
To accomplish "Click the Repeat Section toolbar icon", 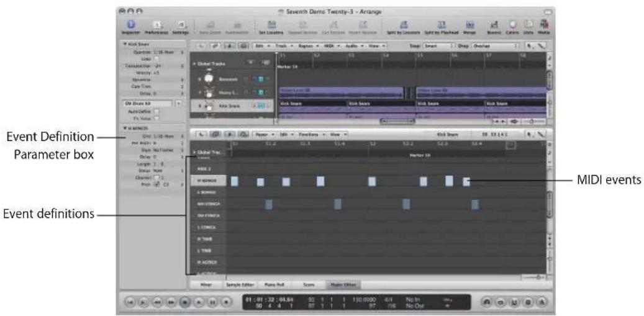I will tap(302, 25).
